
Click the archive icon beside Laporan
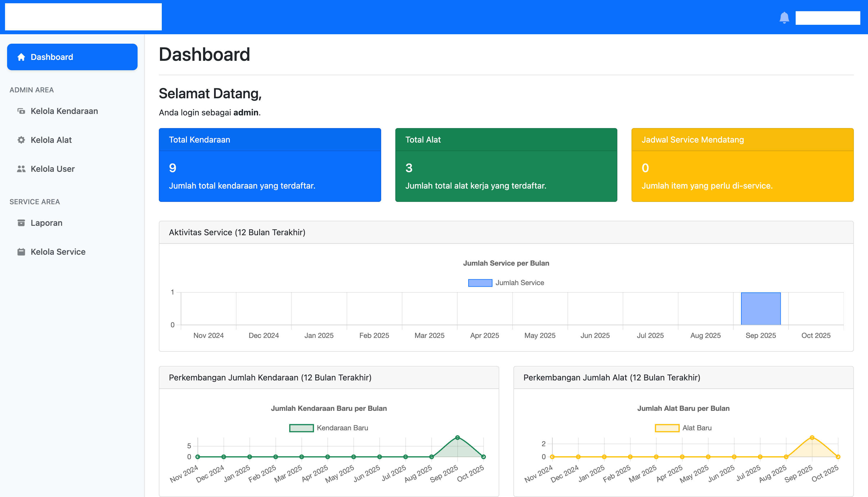tap(21, 223)
